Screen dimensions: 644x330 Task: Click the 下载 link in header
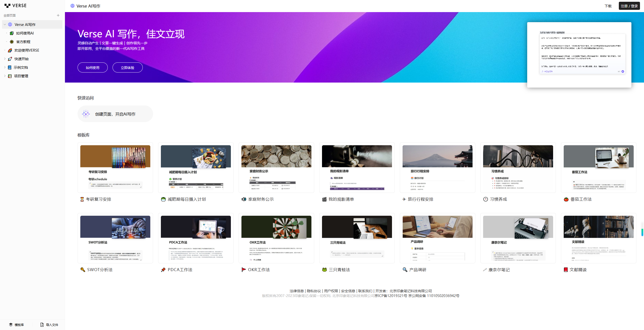608,6
